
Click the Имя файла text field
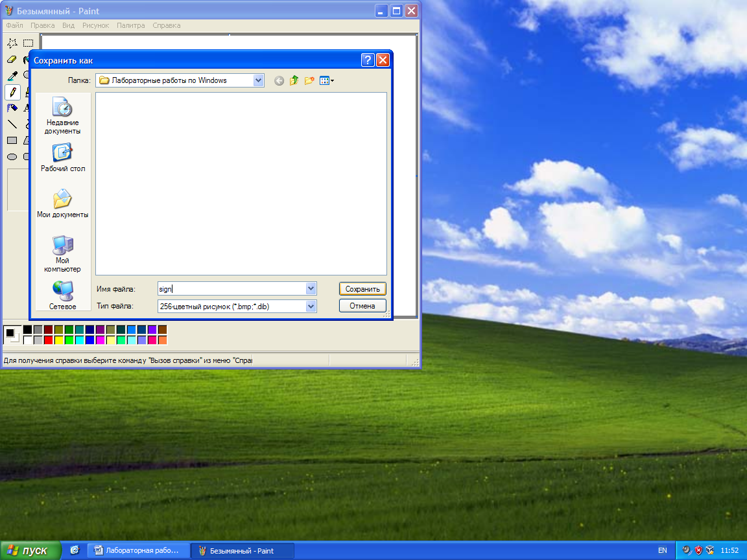click(232, 288)
